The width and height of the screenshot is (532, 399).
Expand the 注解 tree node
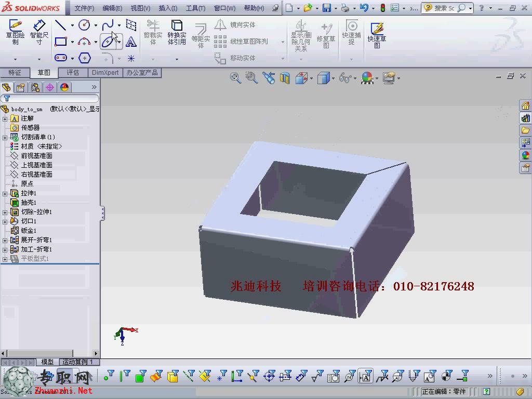coord(5,119)
